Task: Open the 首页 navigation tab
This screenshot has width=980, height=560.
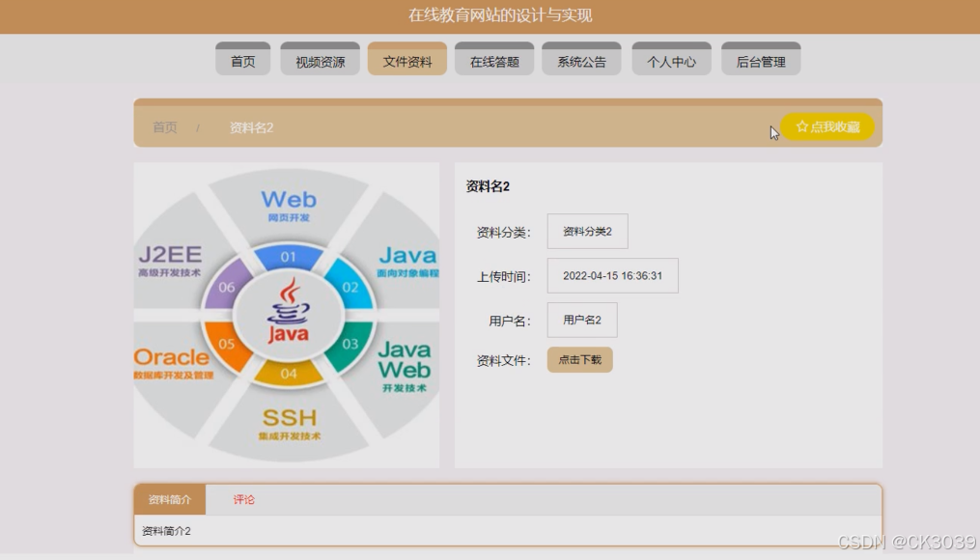Action: pyautogui.click(x=242, y=59)
